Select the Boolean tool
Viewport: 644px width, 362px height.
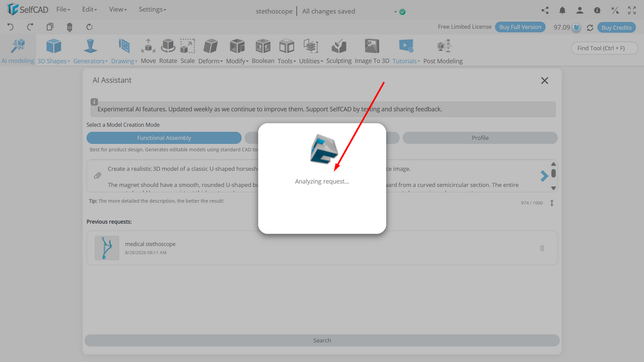pos(263,51)
